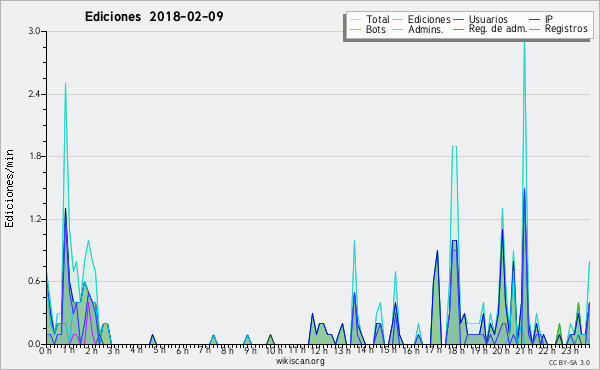Screen dimensions: 600x370
Task: Select the Total legend label
Action: pos(378,19)
